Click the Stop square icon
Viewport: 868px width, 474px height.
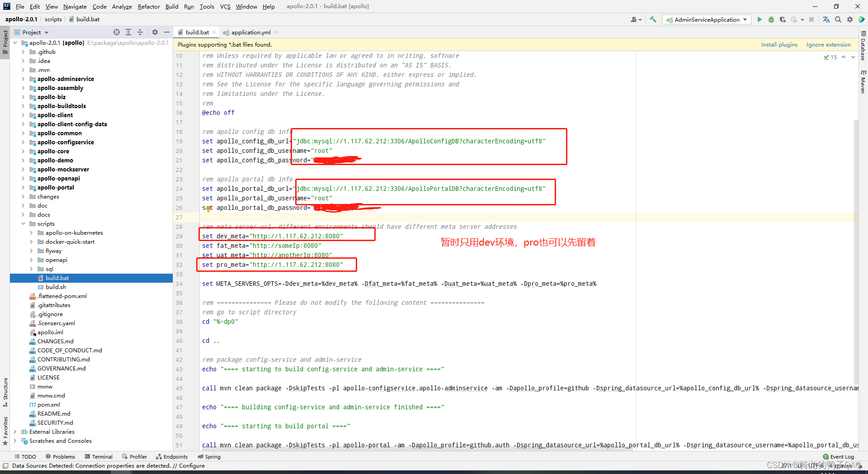click(x=811, y=19)
